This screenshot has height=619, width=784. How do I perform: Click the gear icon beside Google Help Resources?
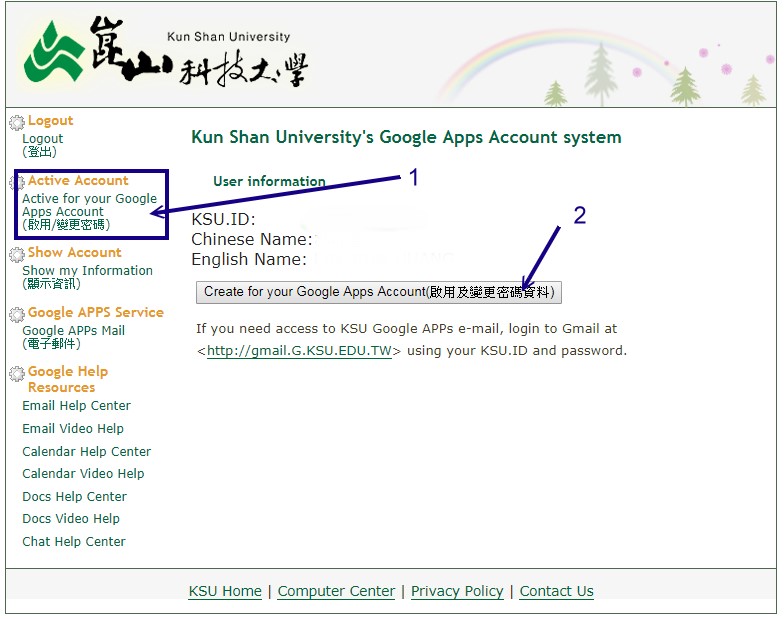pos(16,373)
